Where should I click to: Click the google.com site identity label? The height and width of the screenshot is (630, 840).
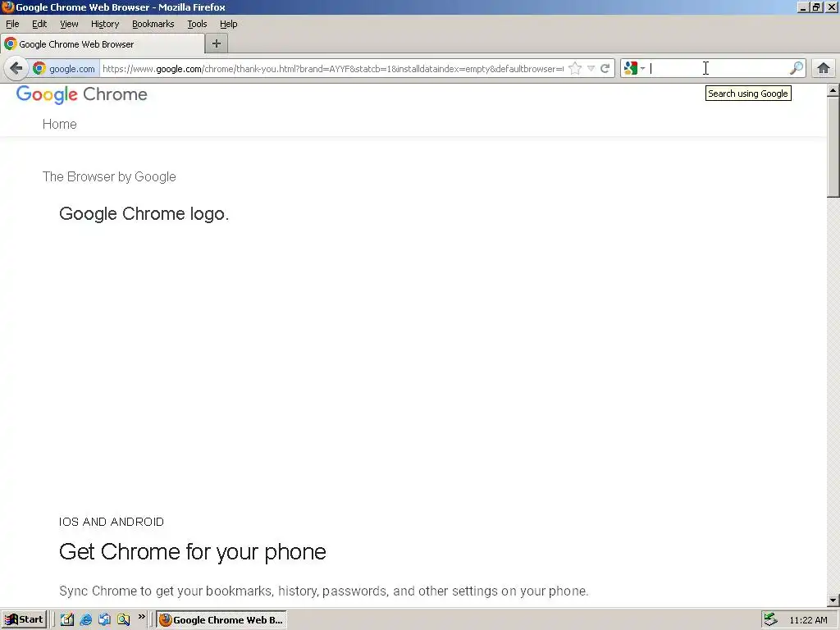pos(72,69)
